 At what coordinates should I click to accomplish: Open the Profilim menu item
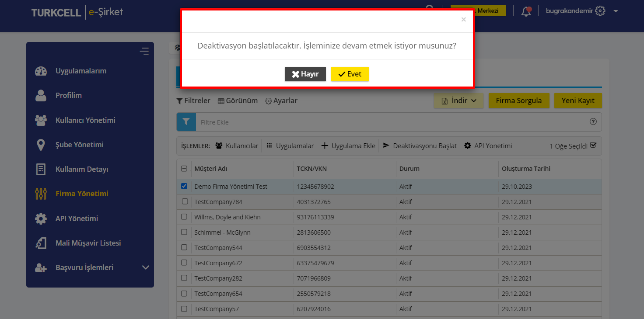69,95
